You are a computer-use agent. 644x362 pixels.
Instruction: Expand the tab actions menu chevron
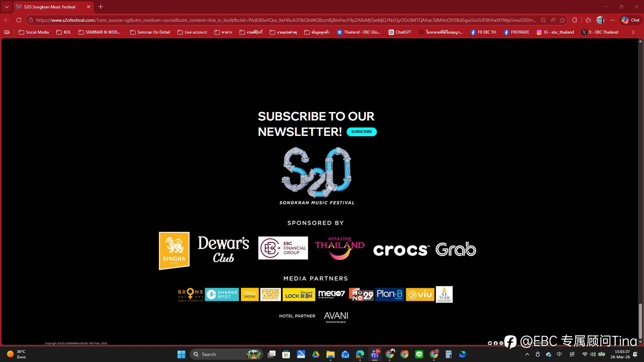[7, 7]
